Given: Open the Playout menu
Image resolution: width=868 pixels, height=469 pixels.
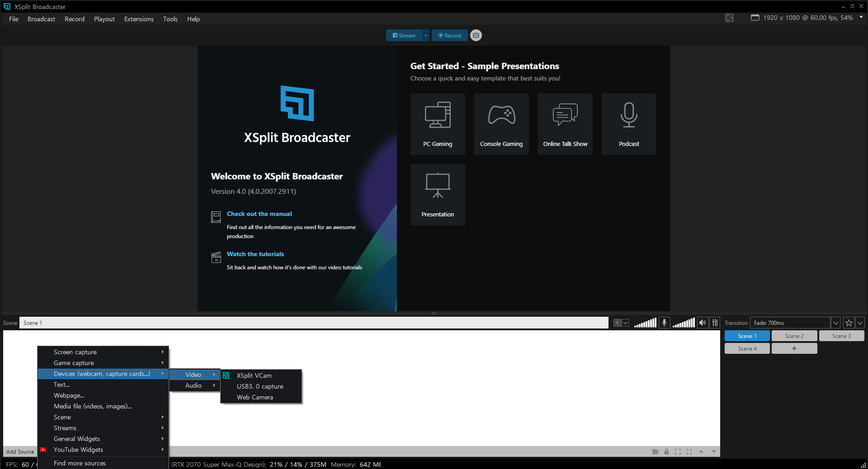Looking at the screenshot, I should (x=104, y=19).
